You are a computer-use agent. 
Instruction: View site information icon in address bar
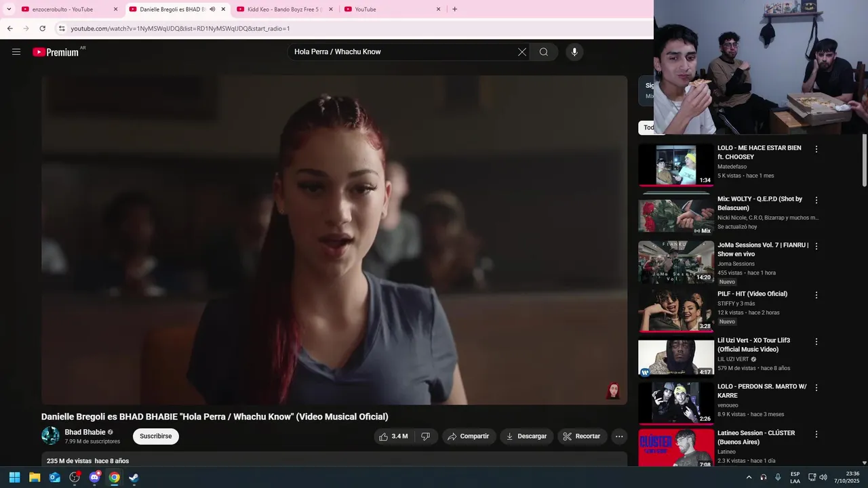[62, 28]
